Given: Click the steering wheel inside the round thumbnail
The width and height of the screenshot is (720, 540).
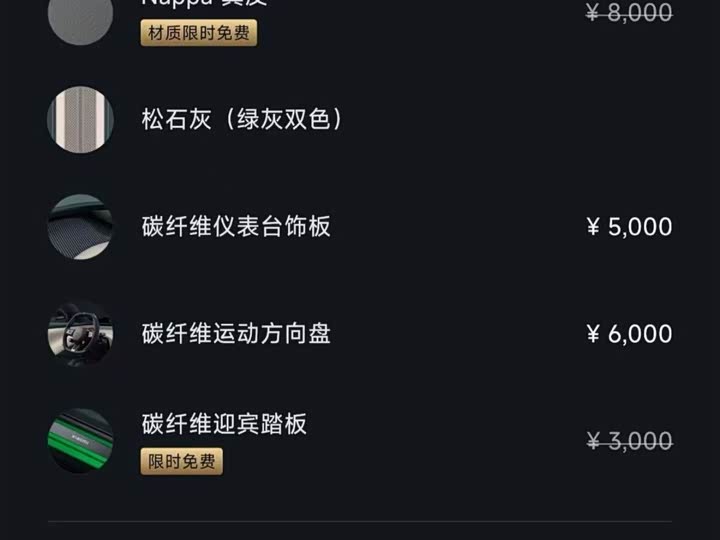Looking at the screenshot, I should (76, 332).
